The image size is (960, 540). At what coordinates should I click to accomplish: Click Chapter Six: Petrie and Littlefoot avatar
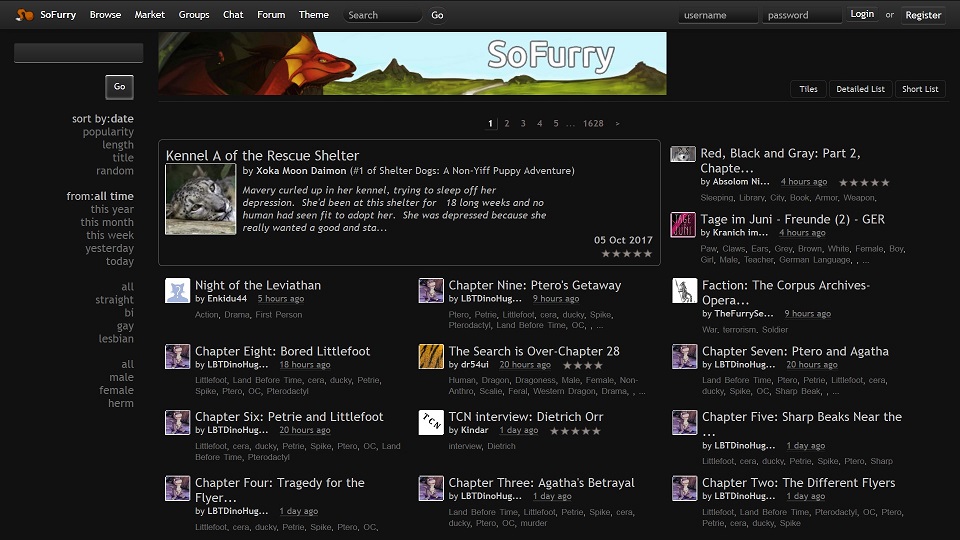click(178, 422)
